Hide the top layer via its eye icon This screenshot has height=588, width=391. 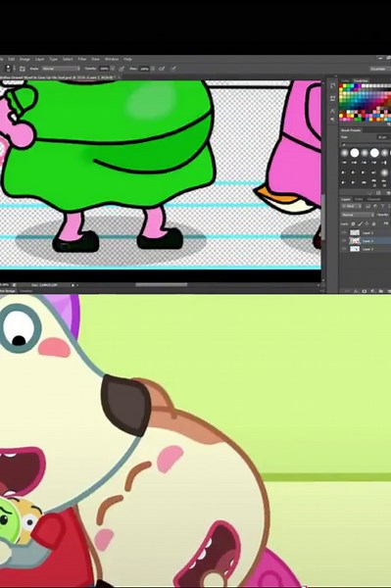pyautogui.click(x=344, y=233)
